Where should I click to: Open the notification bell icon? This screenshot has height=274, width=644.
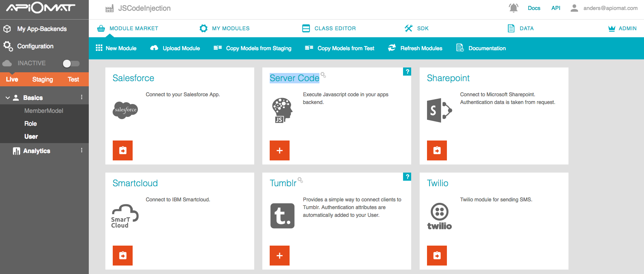point(514,8)
